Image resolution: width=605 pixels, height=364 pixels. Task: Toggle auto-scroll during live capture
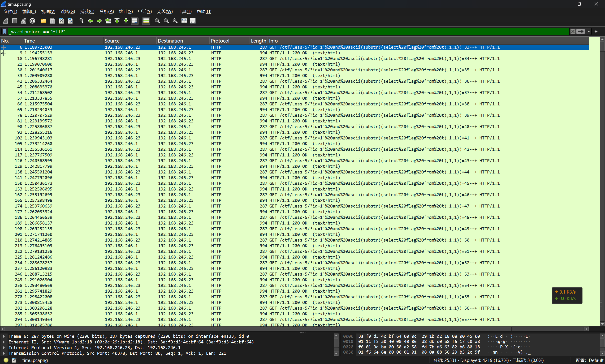tap(135, 21)
